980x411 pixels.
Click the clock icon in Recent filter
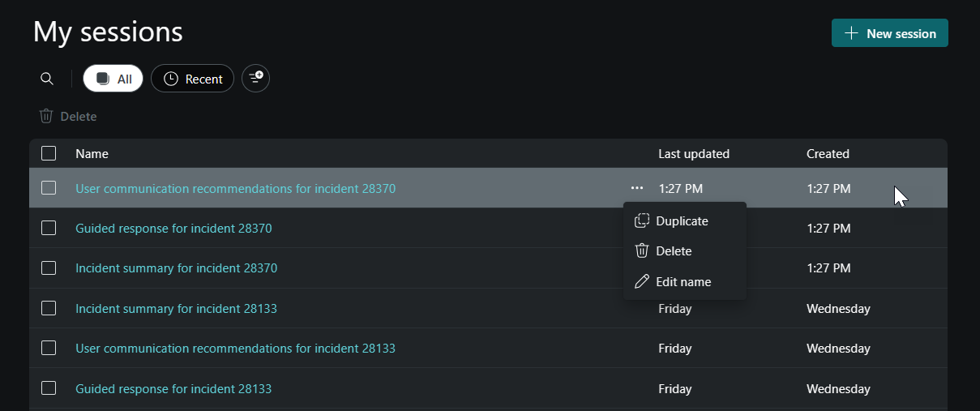click(171, 79)
